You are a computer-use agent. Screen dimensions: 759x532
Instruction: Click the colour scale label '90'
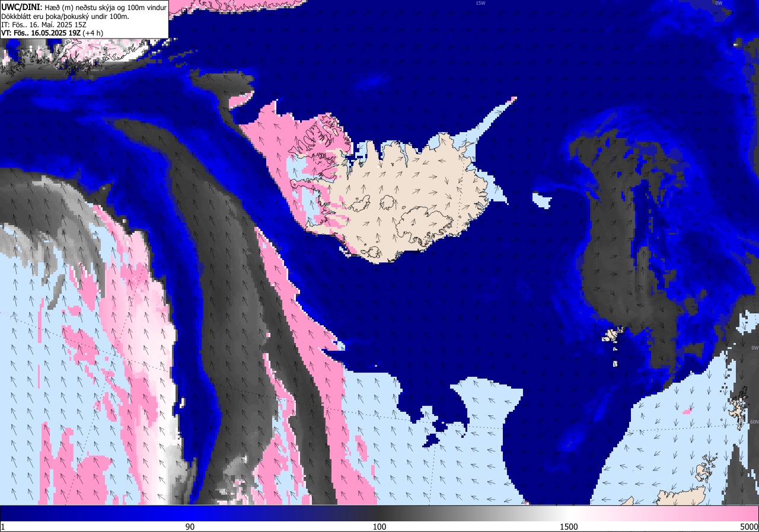pos(190,527)
